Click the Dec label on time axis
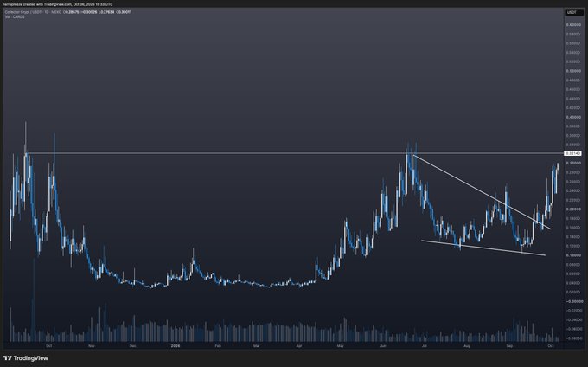This screenshot has width=588, height=367. point(133,345)
